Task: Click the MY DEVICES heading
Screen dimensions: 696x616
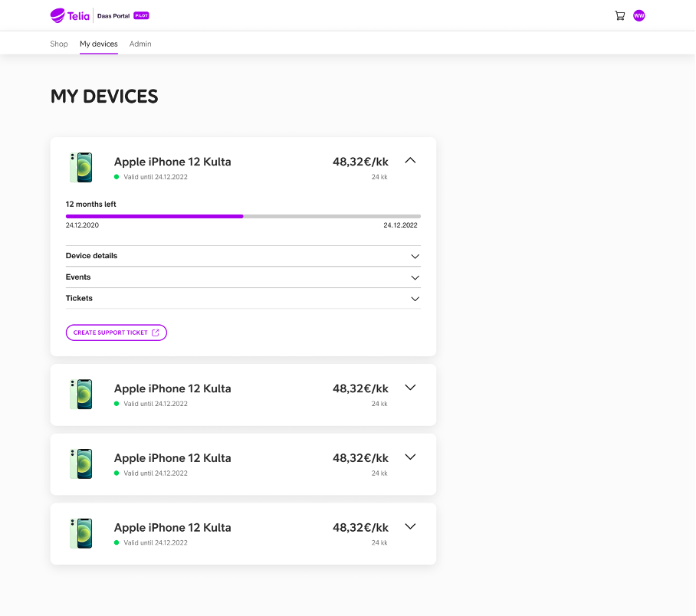Action: [104, 97]
